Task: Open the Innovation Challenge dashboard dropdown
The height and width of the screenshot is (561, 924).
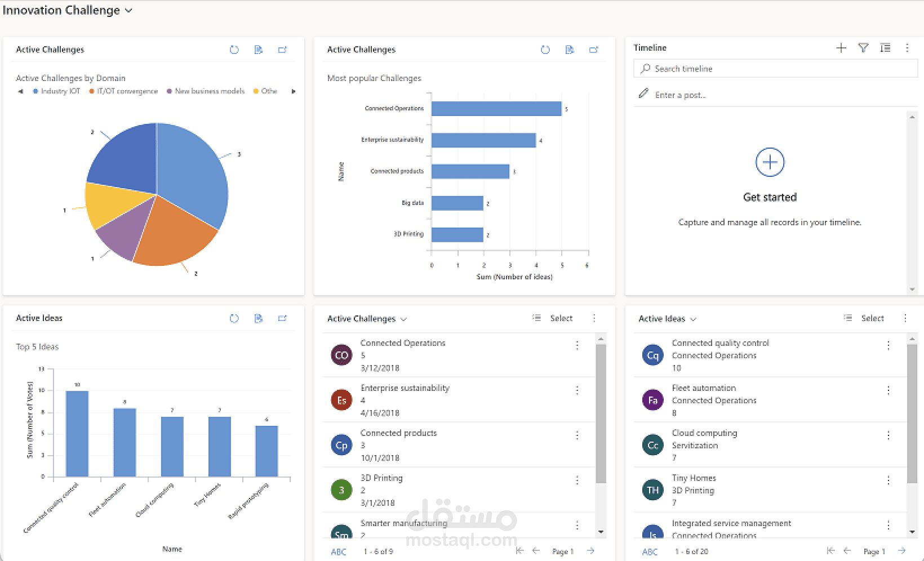Action: pos(128,10)
